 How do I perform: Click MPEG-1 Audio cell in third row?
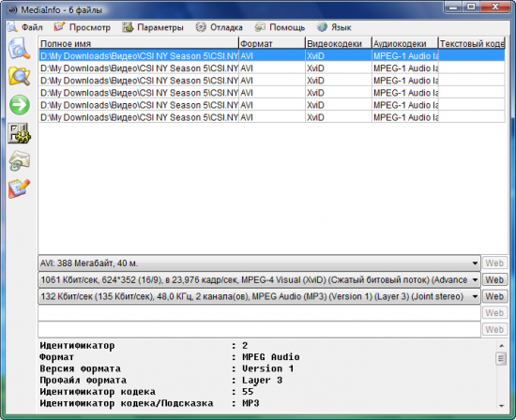pyautogui.click(x=404, y=81)
